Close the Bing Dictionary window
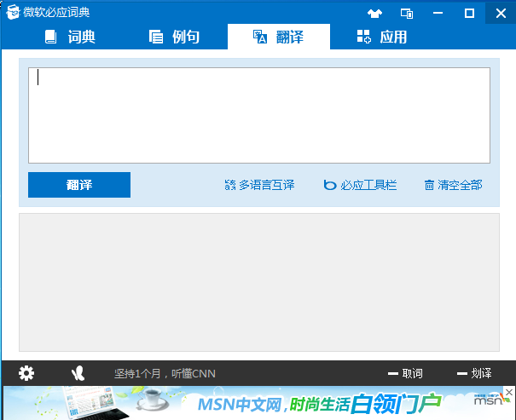The height and width of the screenshot is (420, 516). point(501,13)
